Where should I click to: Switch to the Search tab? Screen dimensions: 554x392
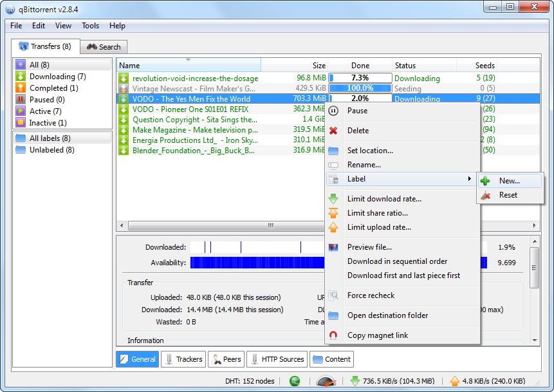point(104,47)
